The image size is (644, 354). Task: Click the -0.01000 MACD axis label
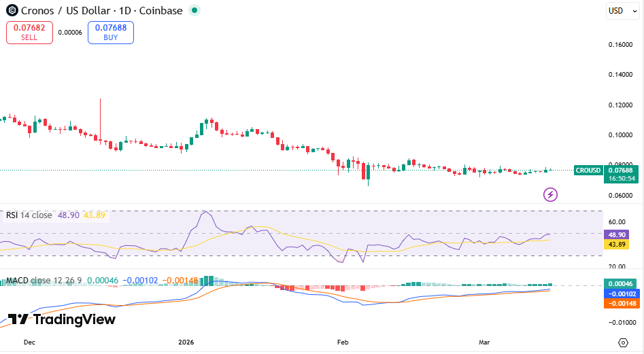click(x=622, y=323)
